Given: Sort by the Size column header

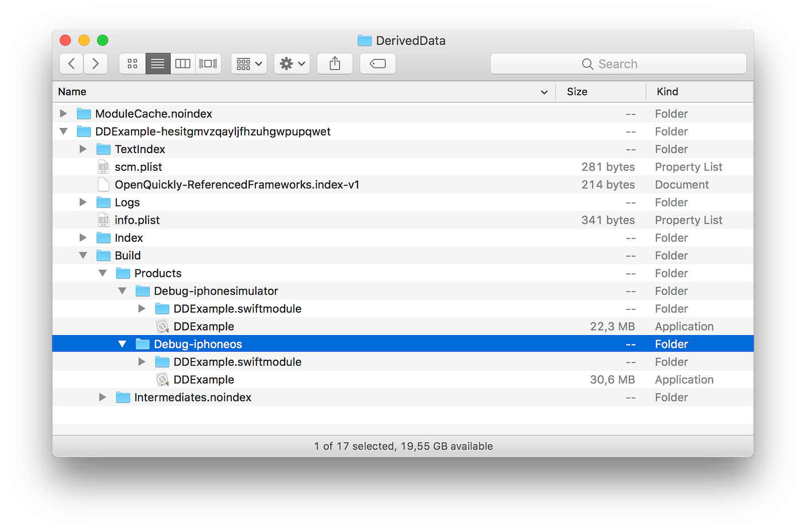Looking at the screenshot, I should click(x=601, y=92).
